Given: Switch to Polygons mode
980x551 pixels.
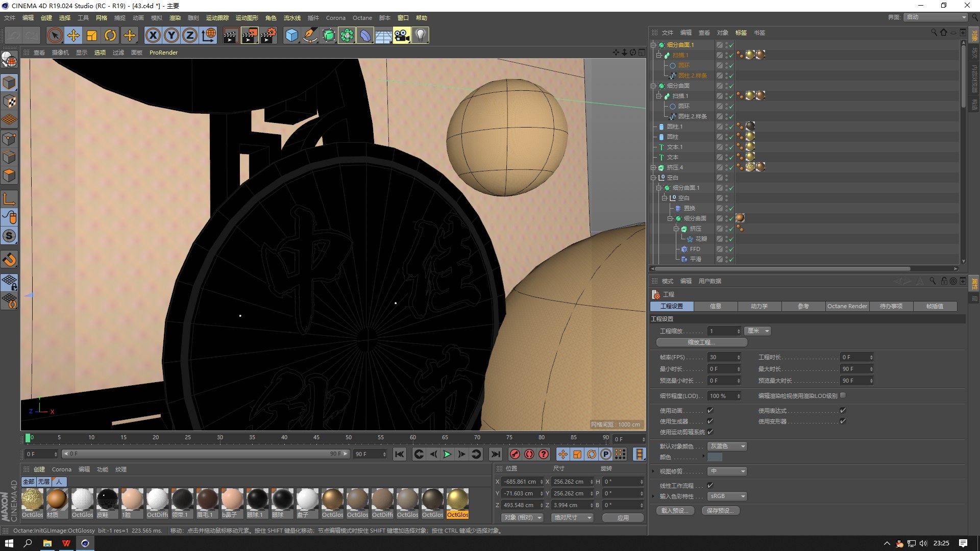Looking at the screenshot, I should (x=10, y=176).
